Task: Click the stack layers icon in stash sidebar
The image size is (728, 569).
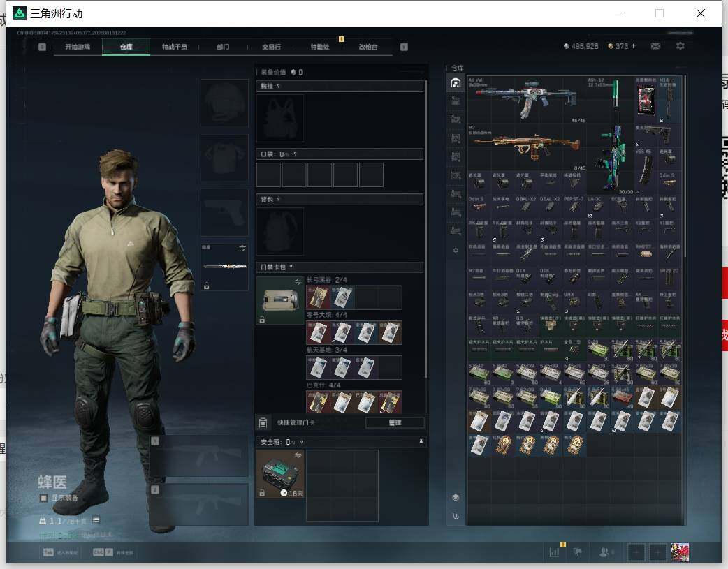Action: 456,498
